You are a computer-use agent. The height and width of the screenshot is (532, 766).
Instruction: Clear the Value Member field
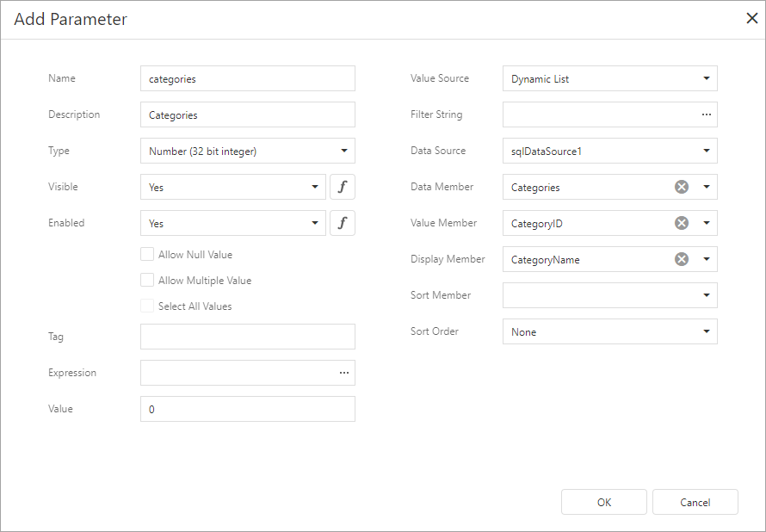[x=680, y=223]
